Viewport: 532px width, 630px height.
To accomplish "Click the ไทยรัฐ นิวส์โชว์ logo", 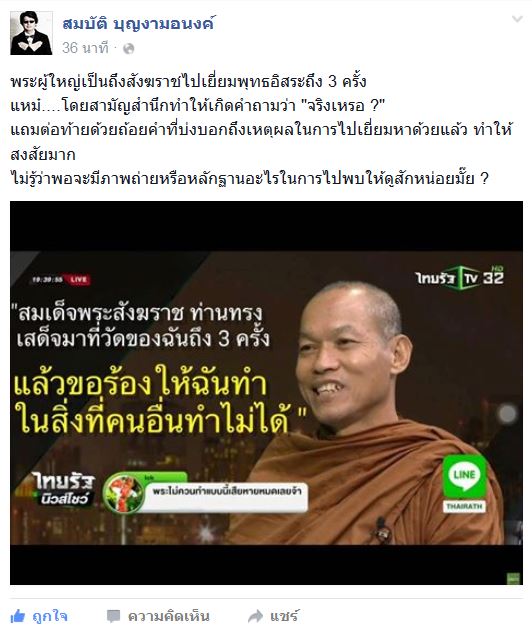I will (x=63, y=489).
